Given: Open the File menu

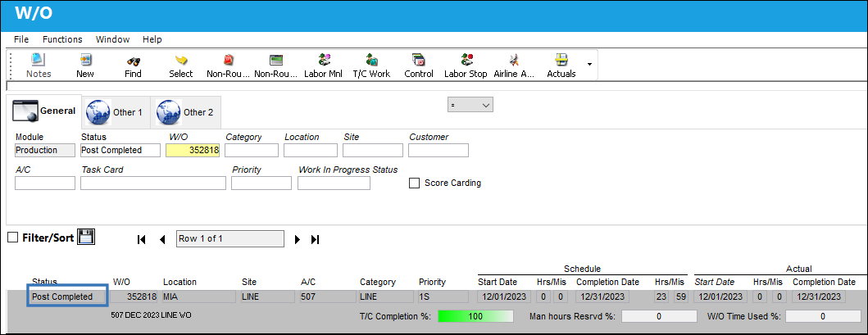Looking at the screenshot, I should (x=21, y=39).
